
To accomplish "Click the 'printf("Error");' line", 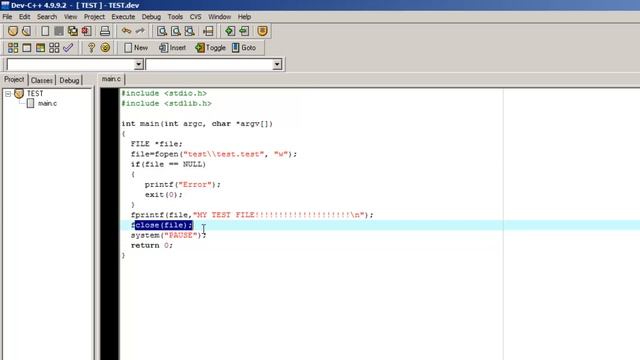I will click(182, 184).
